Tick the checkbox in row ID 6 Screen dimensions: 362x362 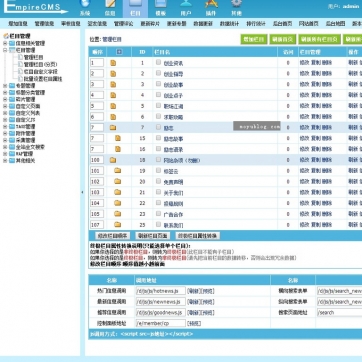[x=158, y=116]
